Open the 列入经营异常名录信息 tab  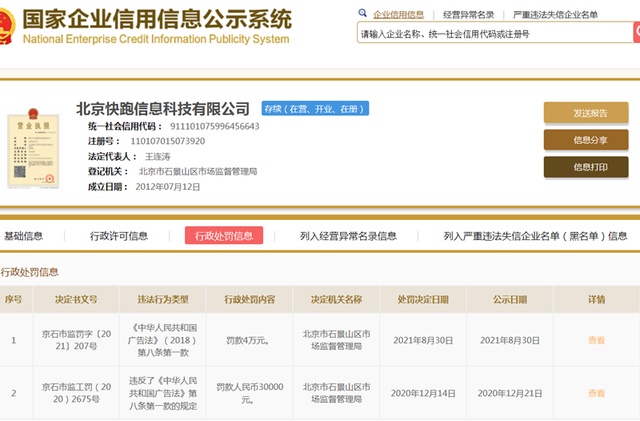point(348,236)
